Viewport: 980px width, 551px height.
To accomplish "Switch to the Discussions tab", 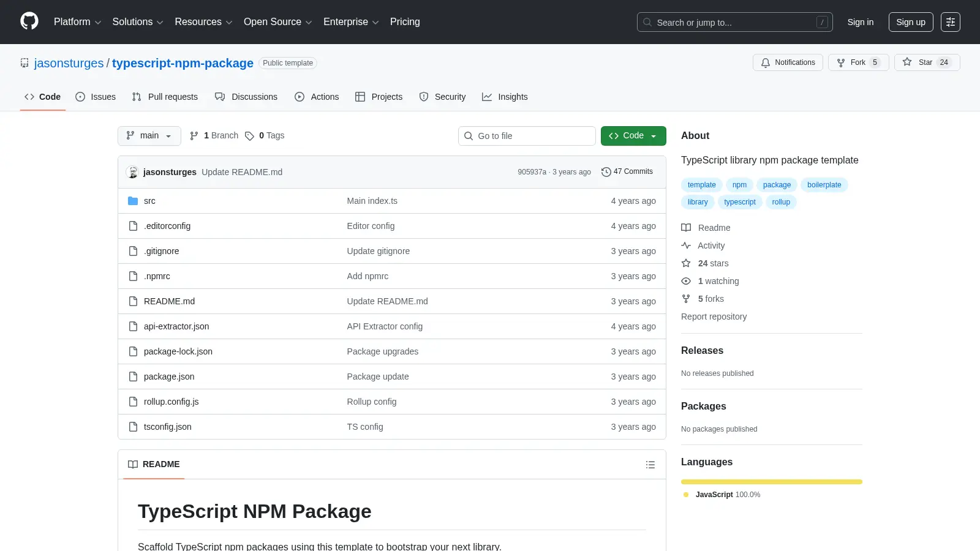I will pos(246,97).
